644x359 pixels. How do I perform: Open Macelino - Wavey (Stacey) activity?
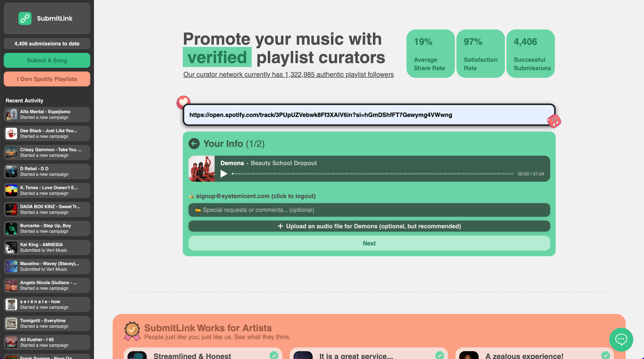tap(47, 266)
